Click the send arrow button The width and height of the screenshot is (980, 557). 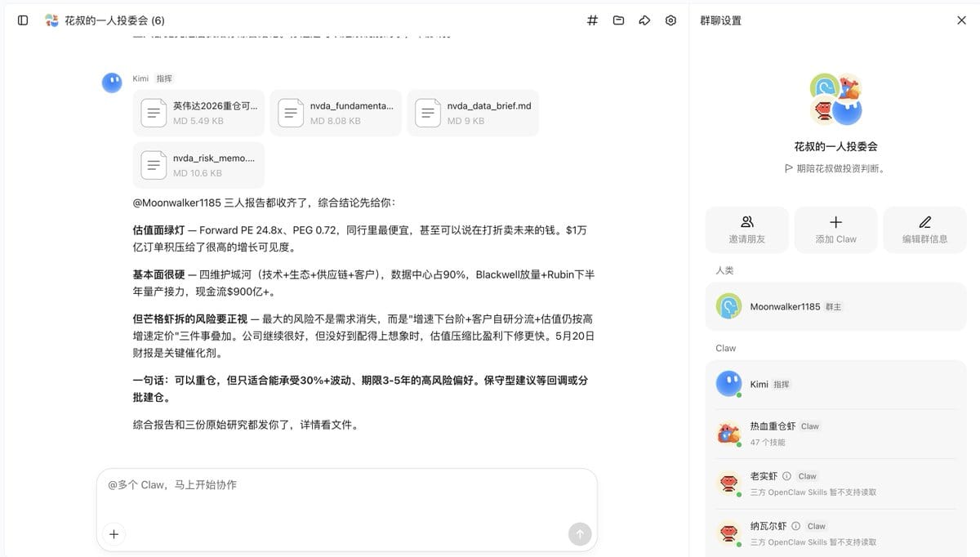tap(580, 534)
